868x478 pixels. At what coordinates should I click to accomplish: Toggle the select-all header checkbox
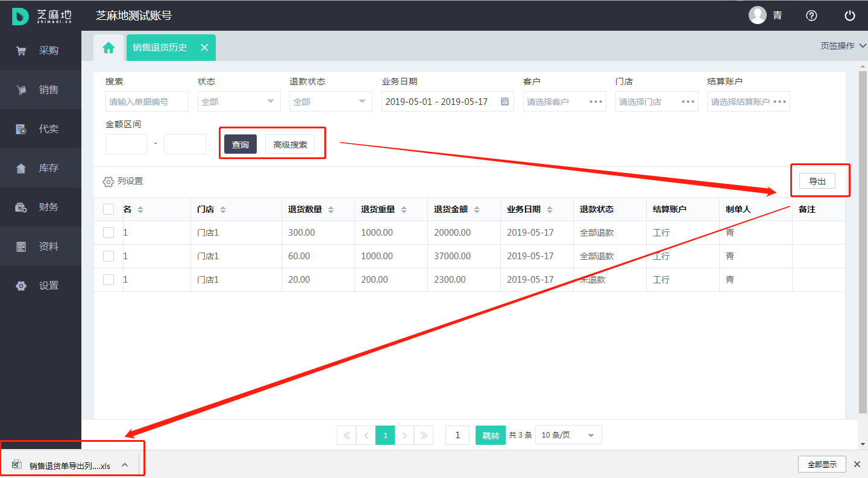(x=108, y=209)
